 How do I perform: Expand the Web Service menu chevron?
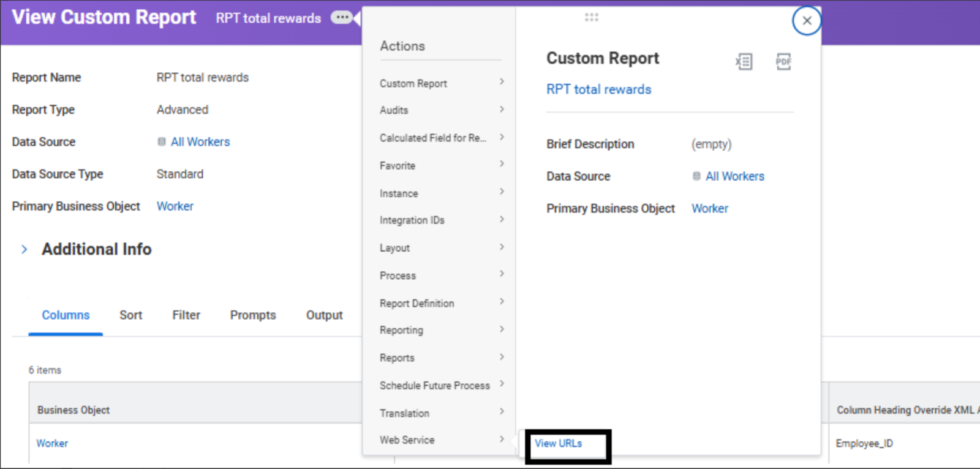502,438
